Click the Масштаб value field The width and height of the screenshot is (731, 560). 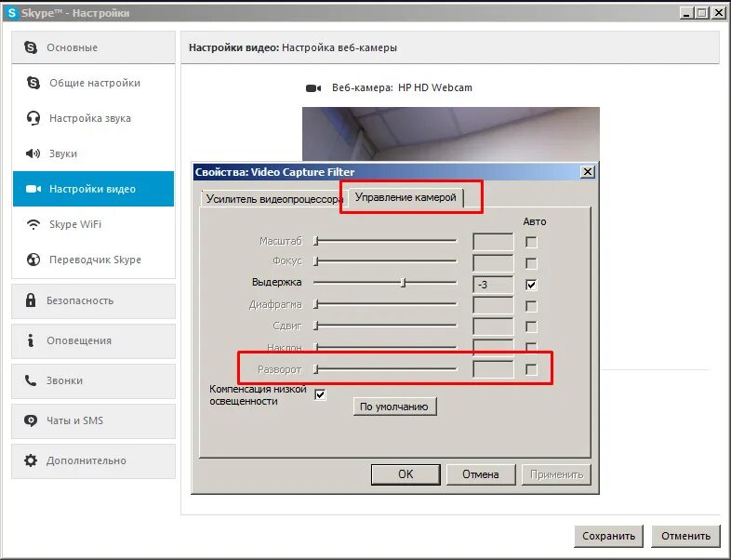point(493,242)
